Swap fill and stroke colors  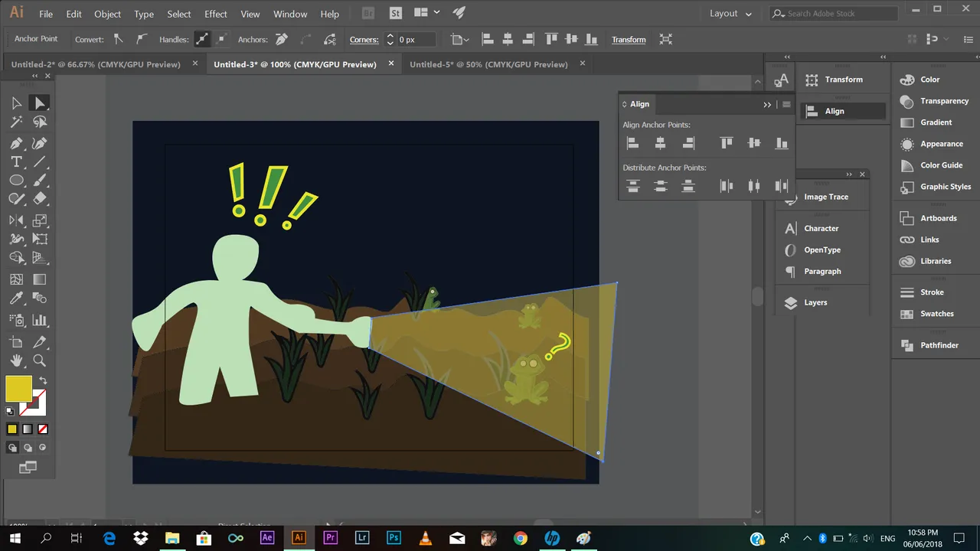[x=43, y=380]
